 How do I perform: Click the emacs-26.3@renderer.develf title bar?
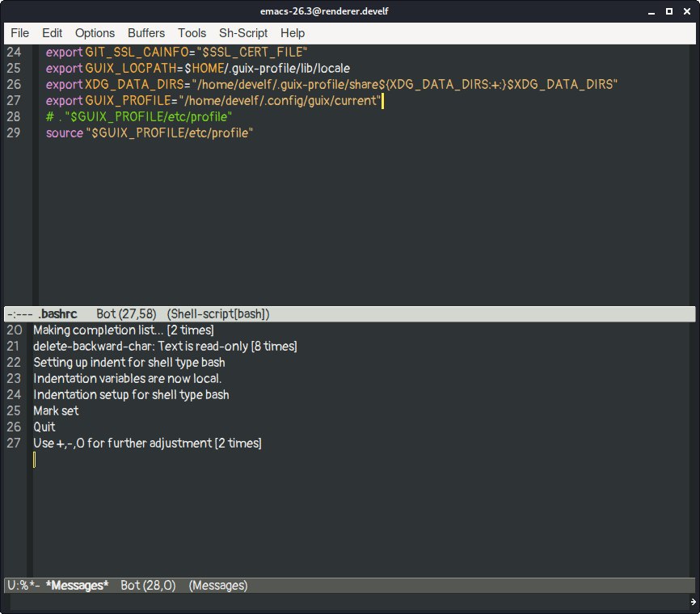(324, 11)
